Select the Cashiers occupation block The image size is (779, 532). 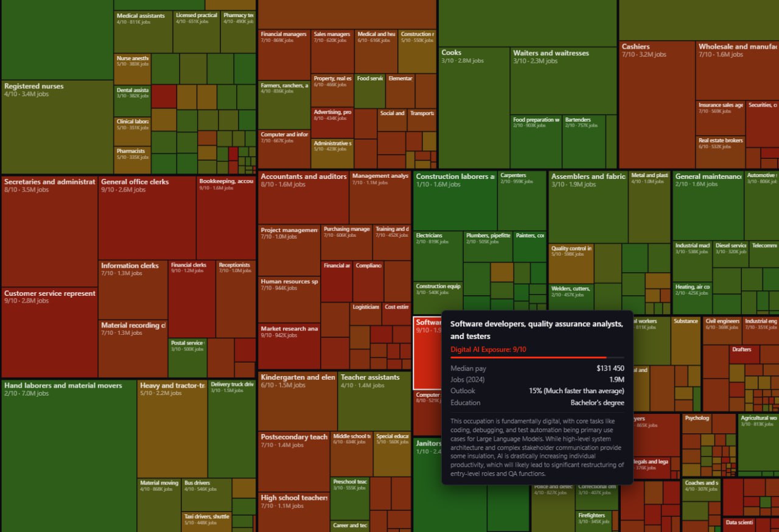point(656,103)
